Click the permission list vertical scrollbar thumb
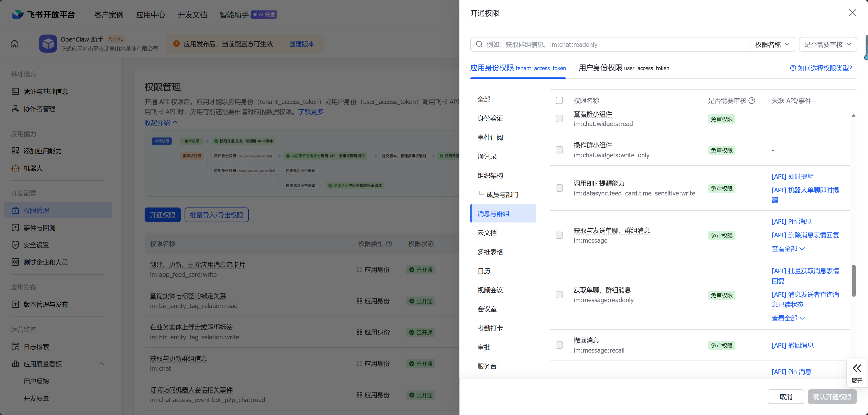Screen dimensions: 868x415 click(853, 280)
